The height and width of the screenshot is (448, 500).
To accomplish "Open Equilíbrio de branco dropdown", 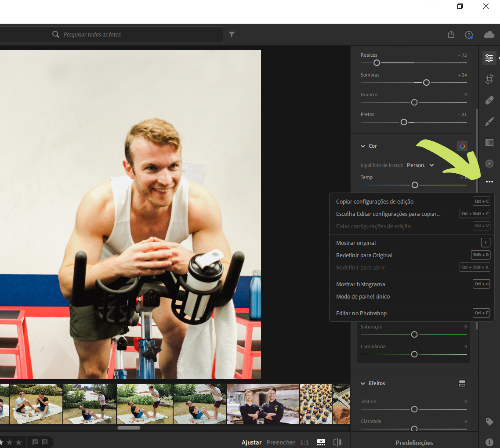I will click(420, 165).
